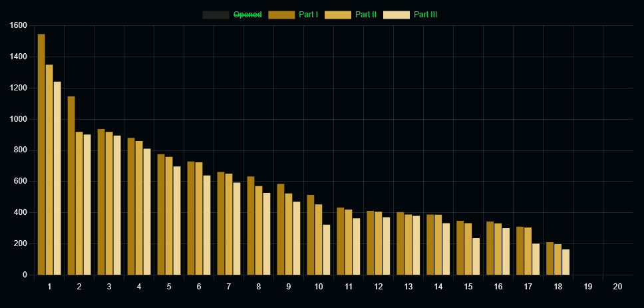Click the Part I legend color box
Screen dimensions: 644x308
[x=281, y=15]
